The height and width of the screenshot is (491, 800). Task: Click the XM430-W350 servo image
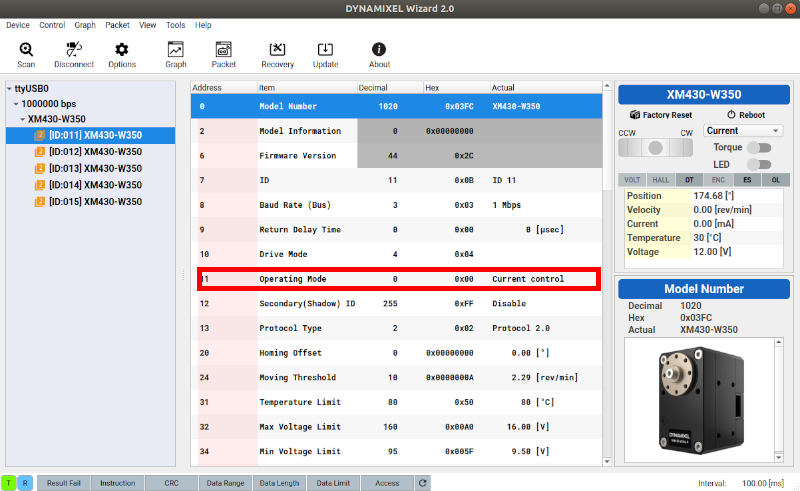point(700,401)
